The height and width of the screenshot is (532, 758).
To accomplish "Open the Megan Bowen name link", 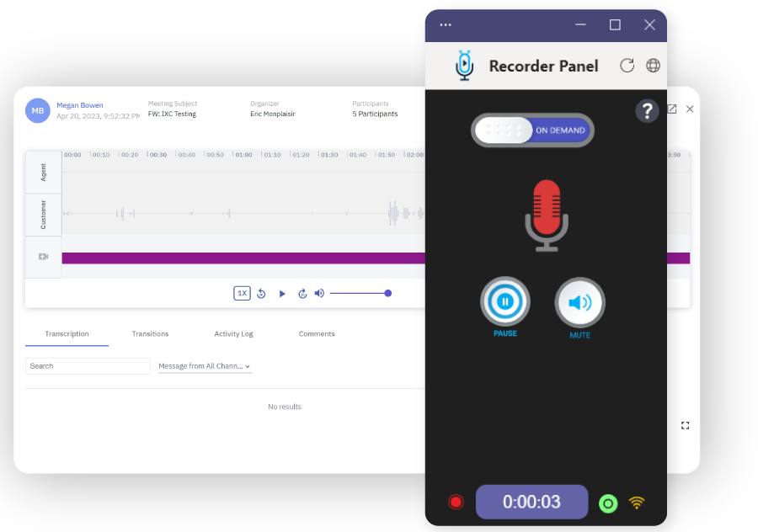I will coord(80,105).
